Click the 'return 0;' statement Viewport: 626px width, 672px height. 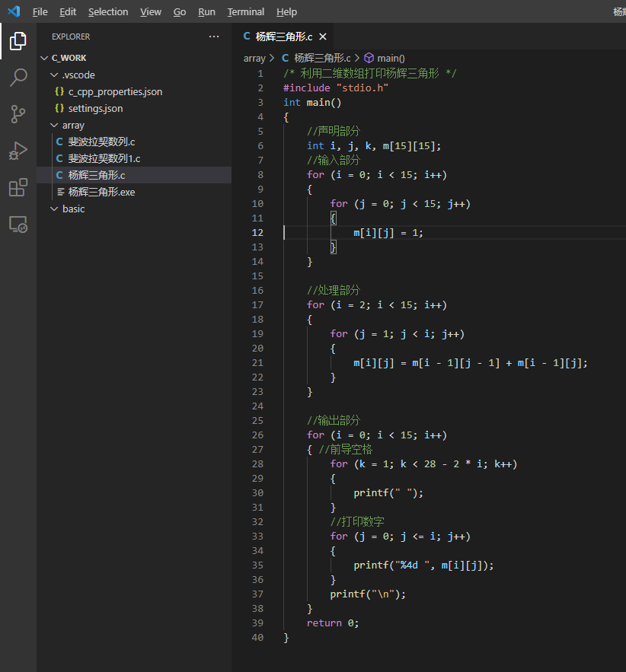(x=333, y=623)
